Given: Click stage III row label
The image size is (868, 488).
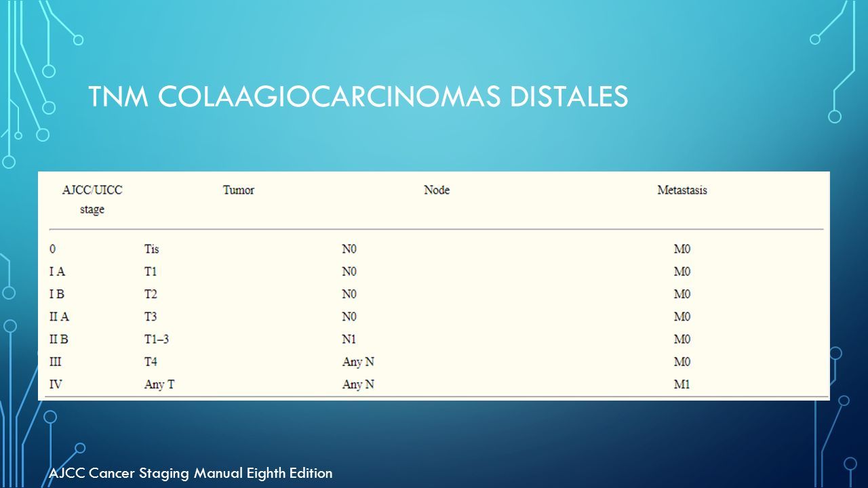Looking at the screenshot, I should coord(56,361).
